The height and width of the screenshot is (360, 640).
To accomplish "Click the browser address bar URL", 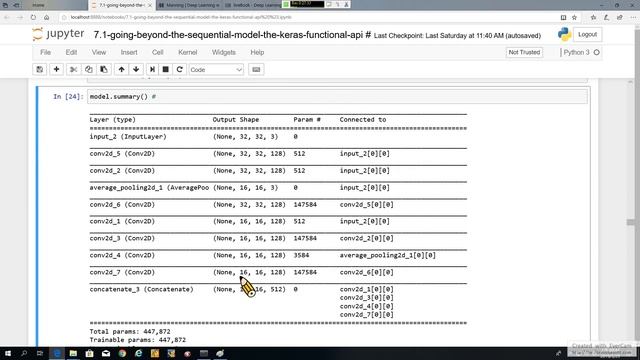I will coord(181,17).
